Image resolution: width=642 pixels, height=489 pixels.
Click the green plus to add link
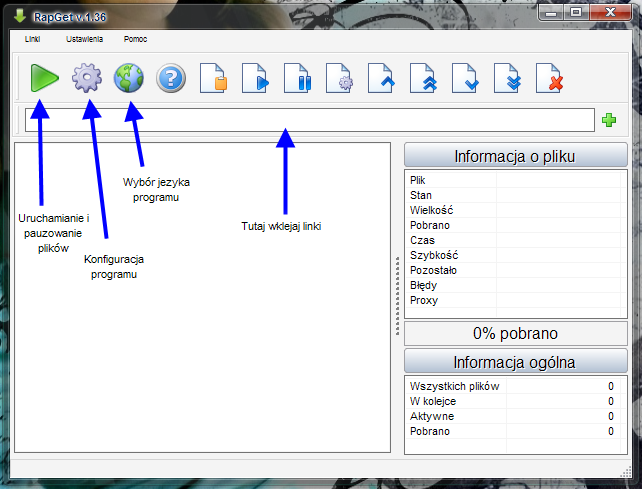click(x=608, y=121)
